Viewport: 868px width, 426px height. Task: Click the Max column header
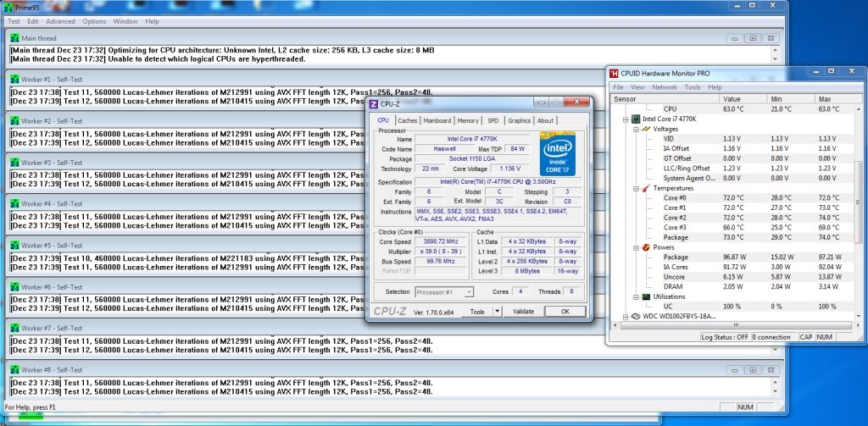(835, 99)
